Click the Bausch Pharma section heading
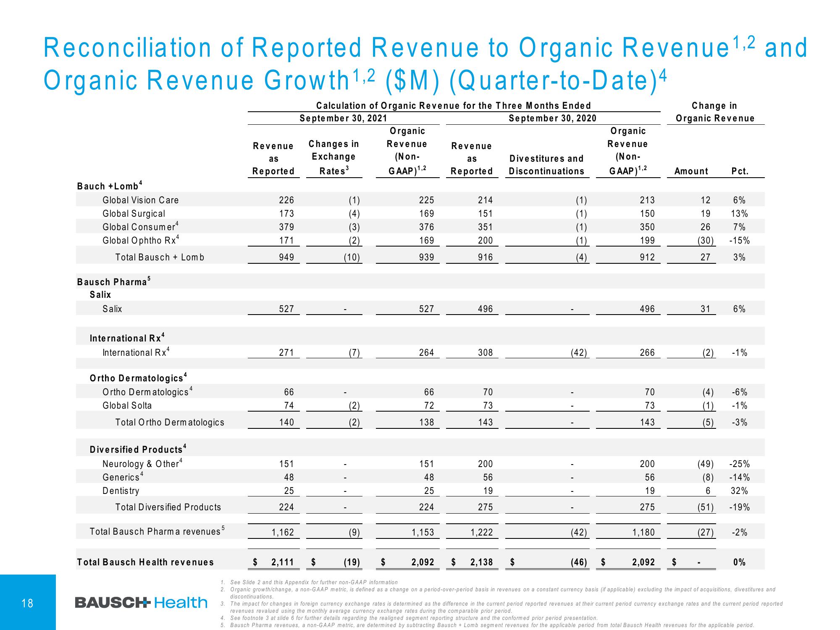Viewport: 840px width, 630px height. 114,281
